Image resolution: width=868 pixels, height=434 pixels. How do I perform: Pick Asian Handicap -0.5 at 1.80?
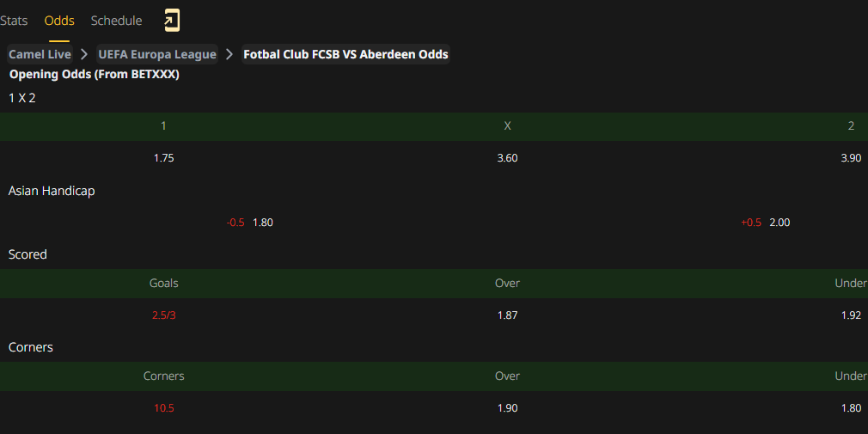click(250, 223)
